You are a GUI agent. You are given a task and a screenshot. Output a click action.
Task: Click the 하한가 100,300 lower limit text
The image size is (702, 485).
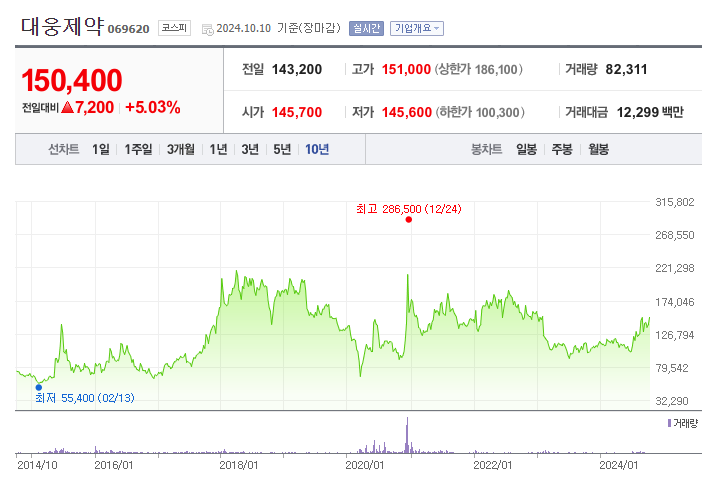point(480,112)
